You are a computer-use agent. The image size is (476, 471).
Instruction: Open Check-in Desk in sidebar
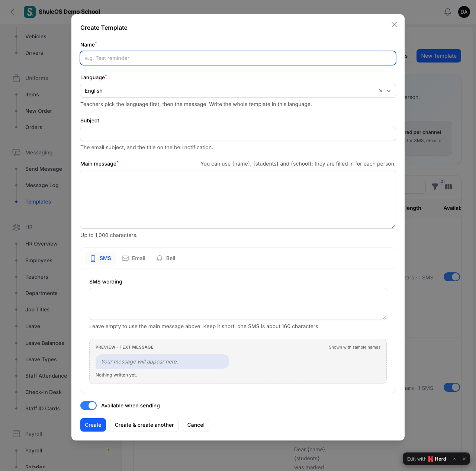tap(44, 392)
